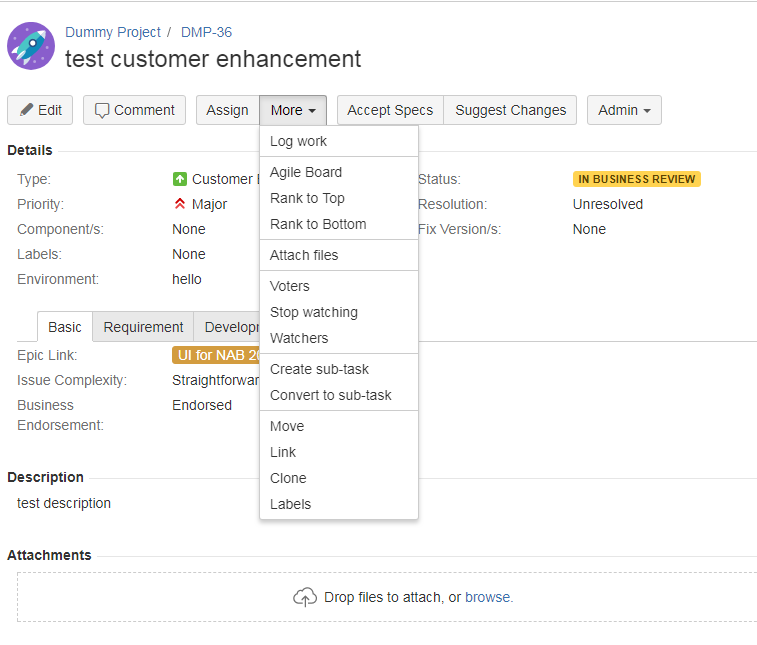Click the Dummy Project rocket avatar icon
757x645 pixels.
31,46
